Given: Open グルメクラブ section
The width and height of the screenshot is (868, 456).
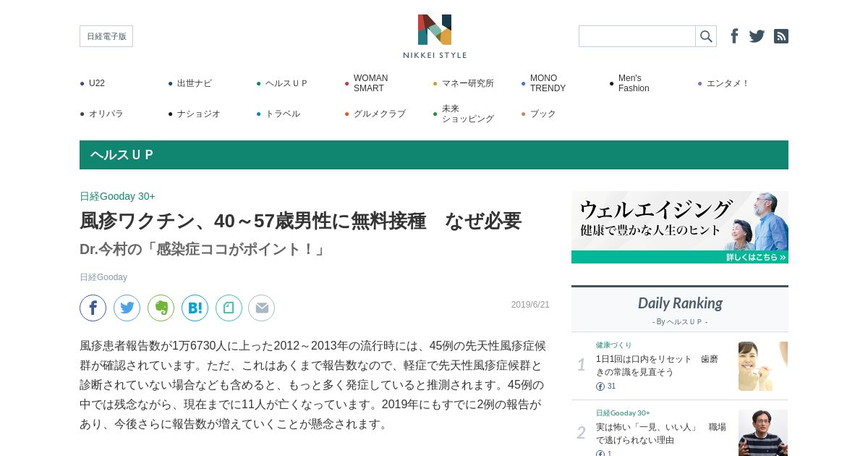Looking at the screenshot, I should (379, 114).
